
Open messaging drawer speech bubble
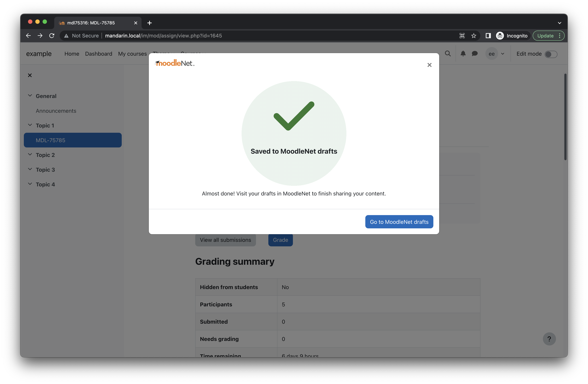coord(475,54)
